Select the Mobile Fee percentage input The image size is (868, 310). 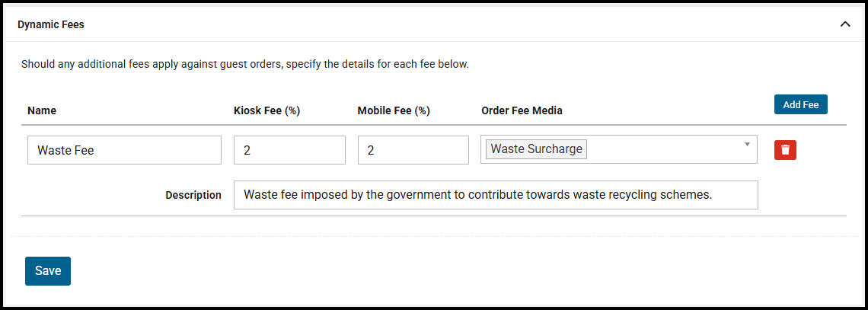[x=413, y=150]
